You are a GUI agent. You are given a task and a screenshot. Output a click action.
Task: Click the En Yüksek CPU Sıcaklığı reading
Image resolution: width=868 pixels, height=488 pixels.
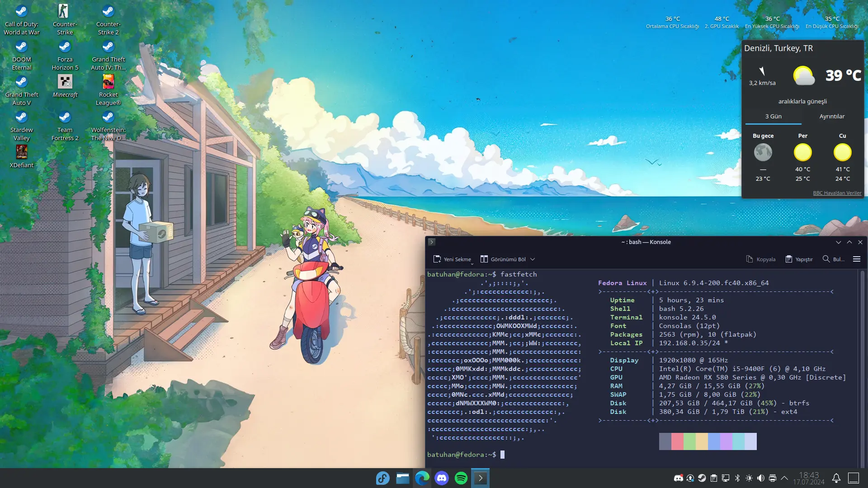(x=772, y=22)
